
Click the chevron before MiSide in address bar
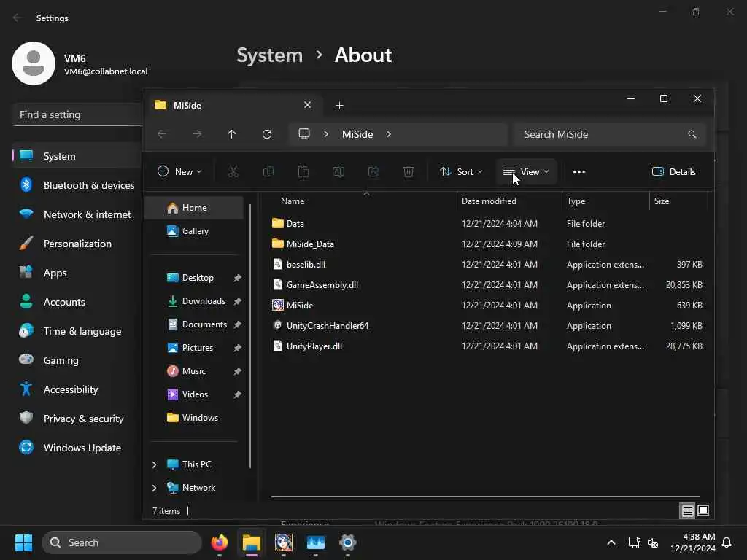click(x=326, y=134)
